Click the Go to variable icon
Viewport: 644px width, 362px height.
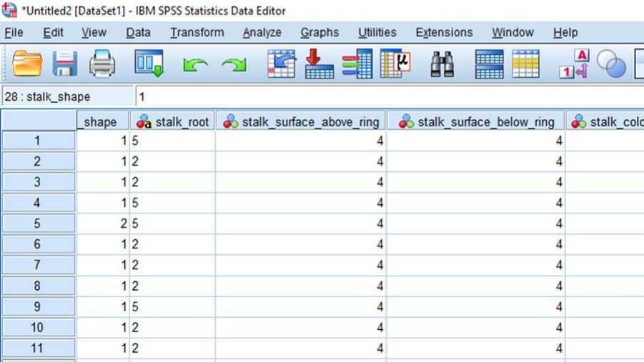(319, 64)
